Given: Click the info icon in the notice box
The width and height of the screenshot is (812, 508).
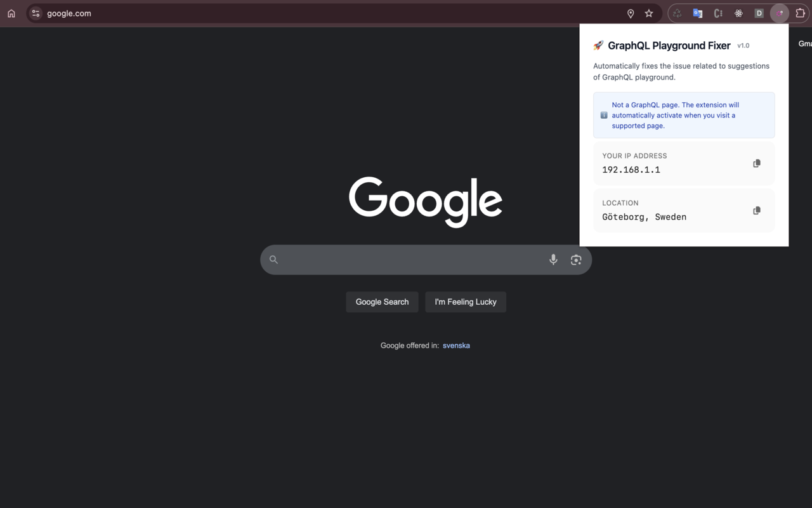Looking at the screenshot, I should (604, 115).
